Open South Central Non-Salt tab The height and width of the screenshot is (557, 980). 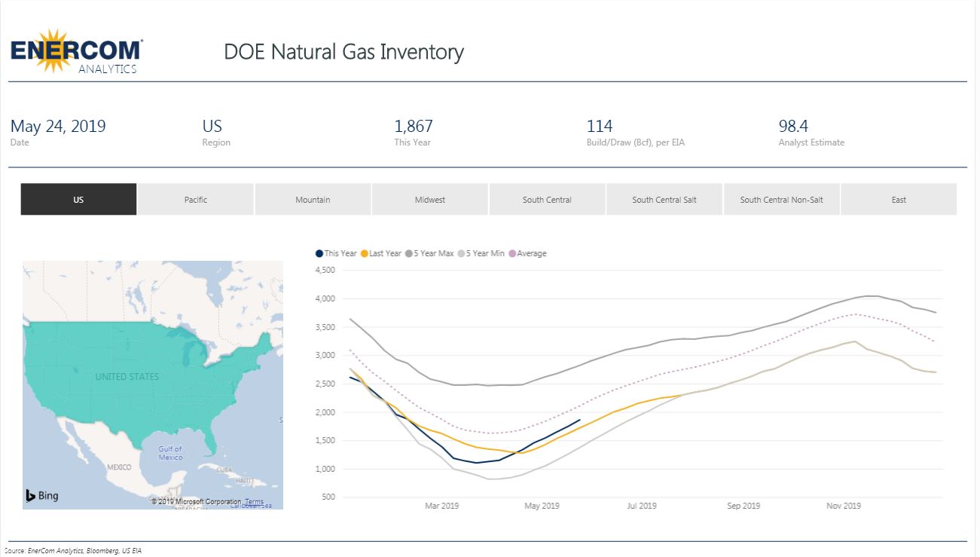tap(781, 200)
